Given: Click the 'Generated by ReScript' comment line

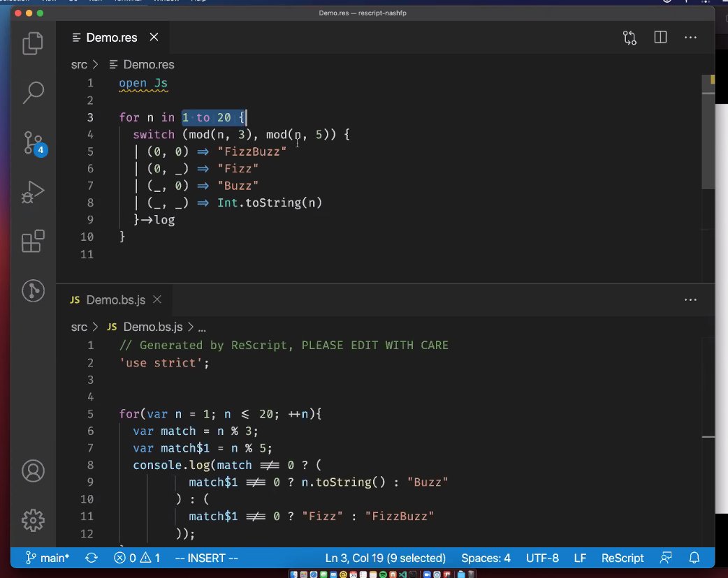Looking at the screenshot, I should coord(284,345).
